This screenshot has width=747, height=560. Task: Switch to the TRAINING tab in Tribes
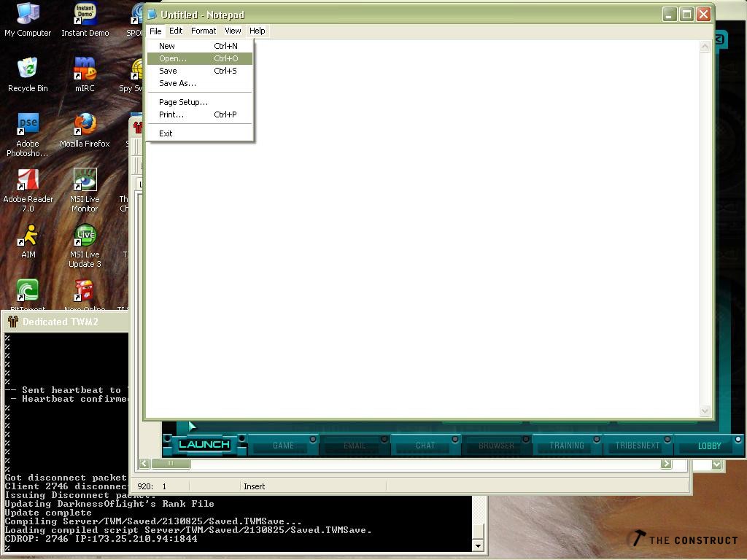tap(567, 446)
